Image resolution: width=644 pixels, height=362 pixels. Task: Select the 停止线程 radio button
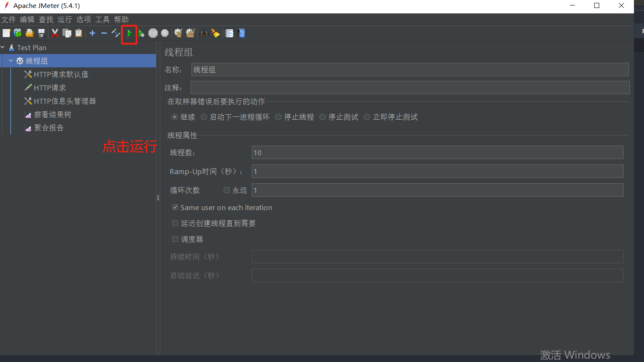click(278, 117)
